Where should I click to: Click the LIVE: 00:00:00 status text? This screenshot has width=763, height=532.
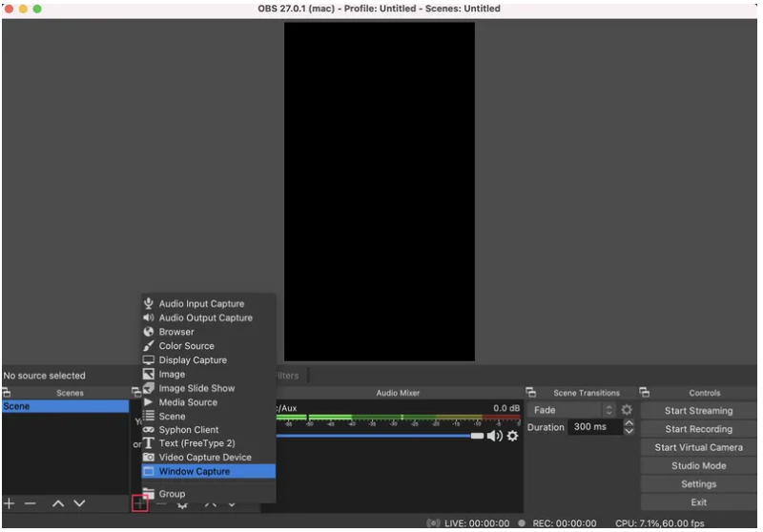476,523
